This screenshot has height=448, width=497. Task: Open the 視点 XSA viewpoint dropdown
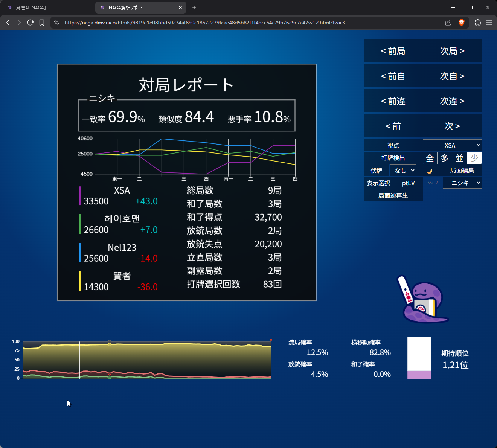452,145
